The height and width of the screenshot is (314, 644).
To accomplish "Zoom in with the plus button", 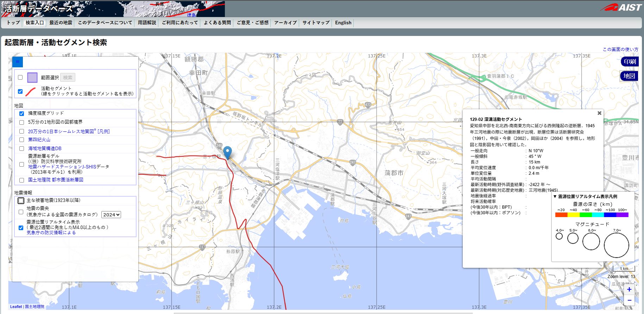I will pos(629,289).
